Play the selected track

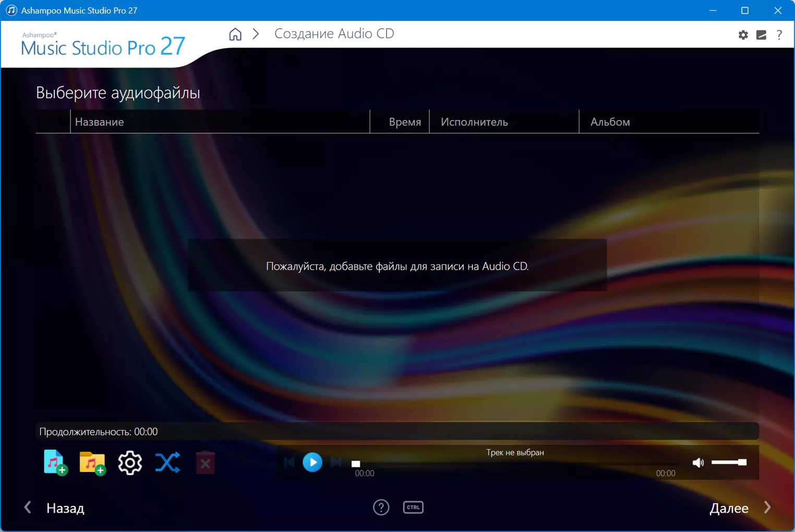[312, 463]
